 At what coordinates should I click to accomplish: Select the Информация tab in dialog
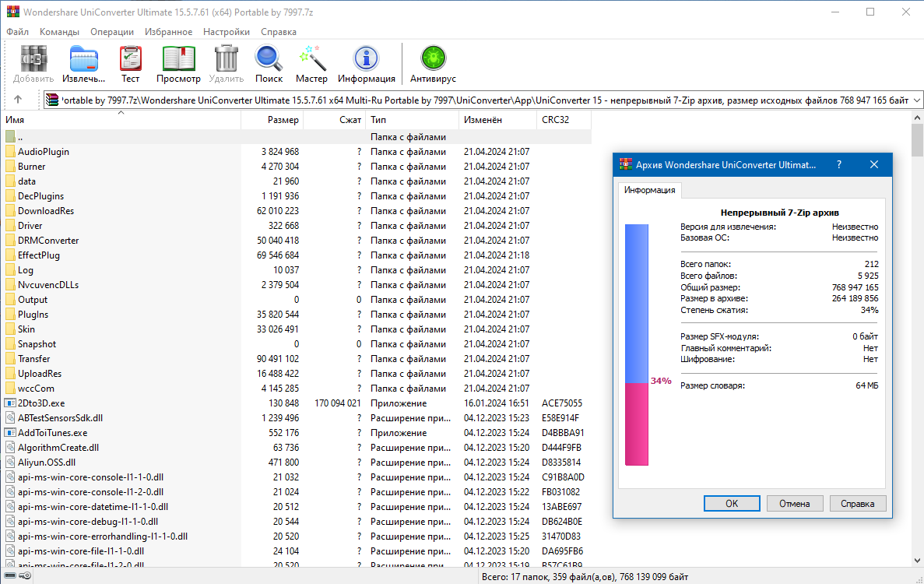click(x=649, y=190)
